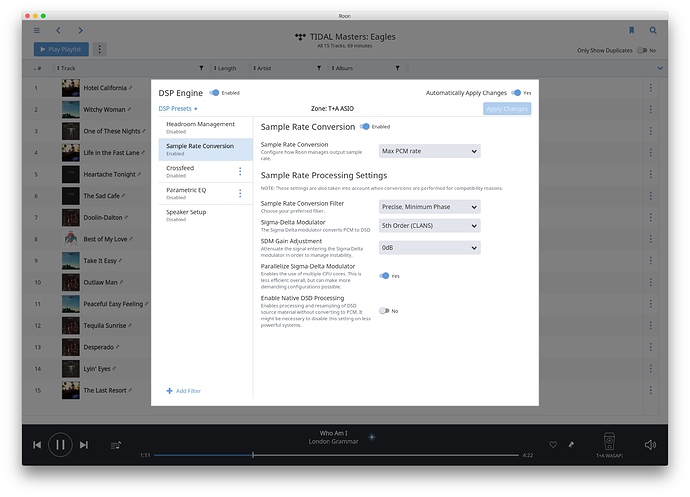Click the playback progress bar handle
The height and width of the screenshot is (497, 690).
[x=253, y=455]
